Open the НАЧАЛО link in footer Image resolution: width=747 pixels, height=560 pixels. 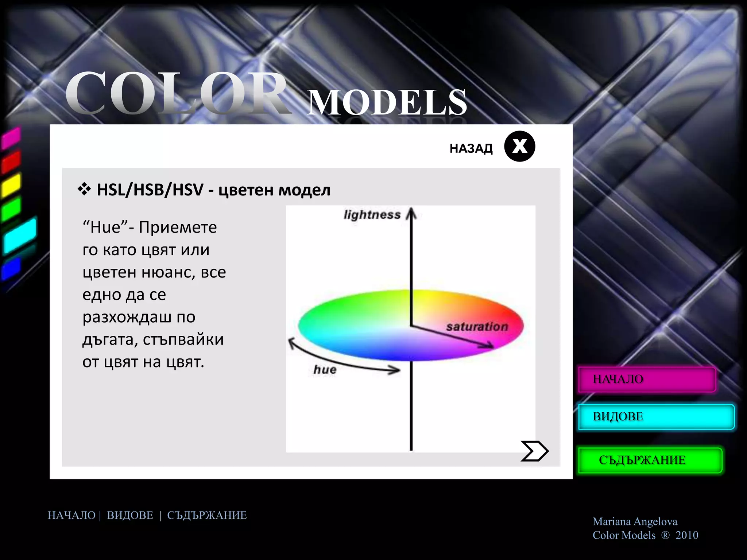coord(71,515)
